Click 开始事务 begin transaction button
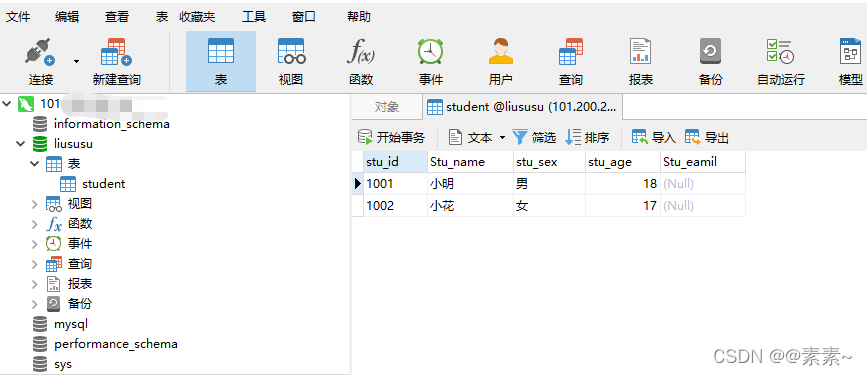This screenshot has height=375, width=867. coord(391,137)
